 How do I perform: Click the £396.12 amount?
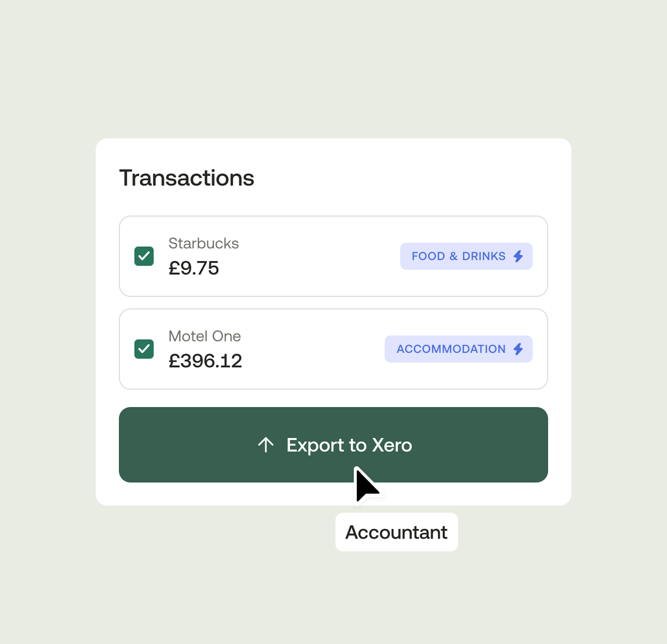(x=205, y=361)
